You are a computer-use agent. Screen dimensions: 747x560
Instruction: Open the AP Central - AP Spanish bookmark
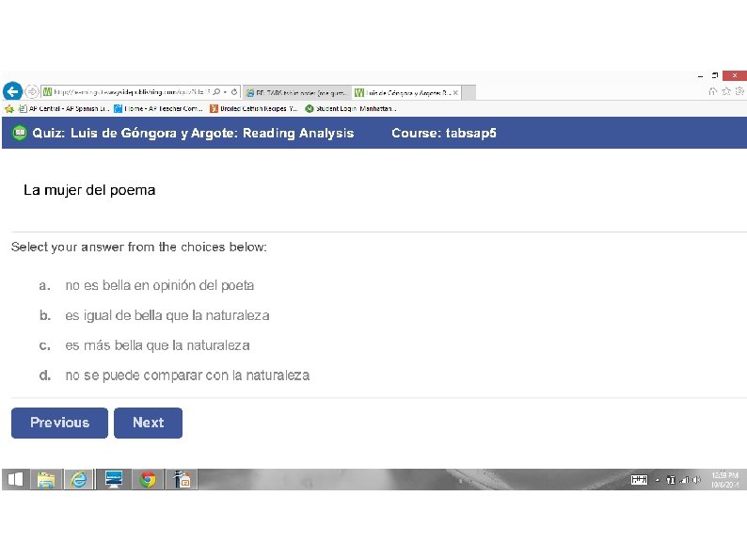(x=64, y=108)
